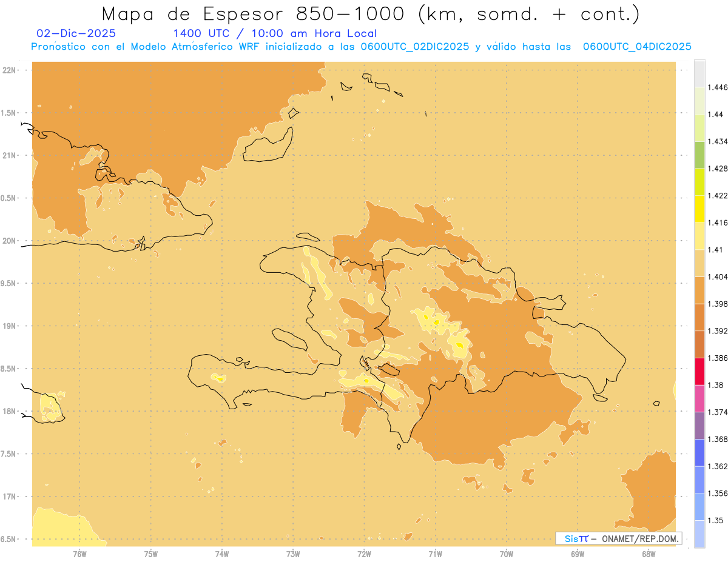Pick the blue legend swatch between 1.362 and 1.368
The image size is (728, 562).
[699, 452]
